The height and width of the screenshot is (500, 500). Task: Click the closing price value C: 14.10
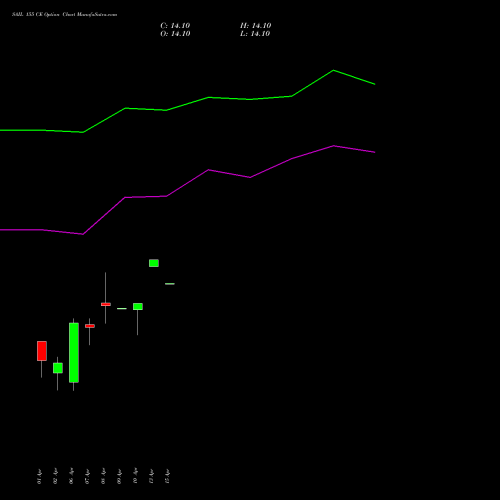pos(175,26)
